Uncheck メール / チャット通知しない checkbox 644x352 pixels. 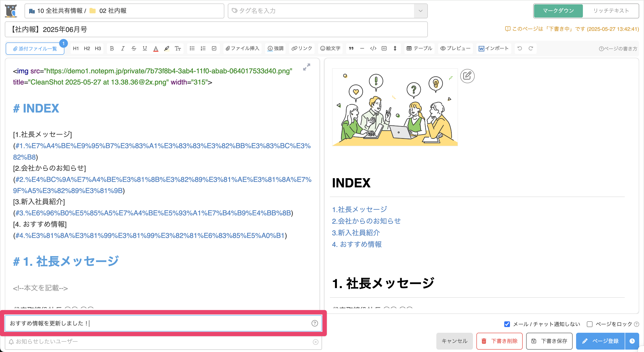507,324
